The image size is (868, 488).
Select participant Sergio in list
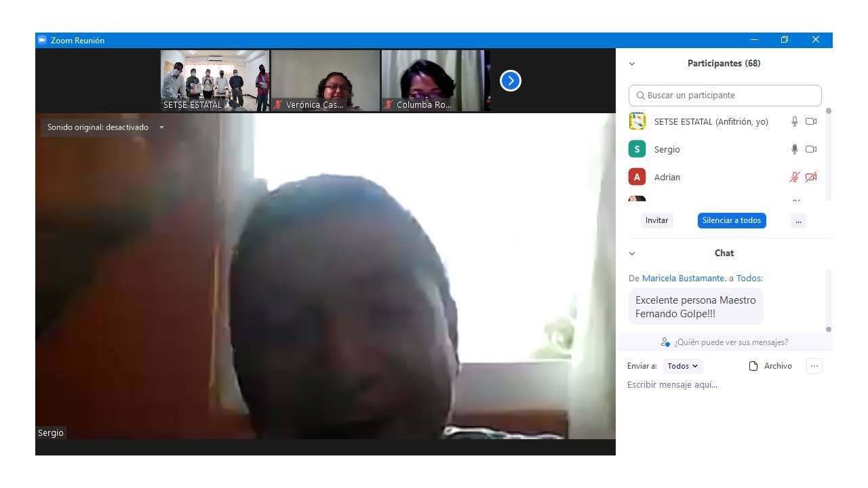coord(725,149)
